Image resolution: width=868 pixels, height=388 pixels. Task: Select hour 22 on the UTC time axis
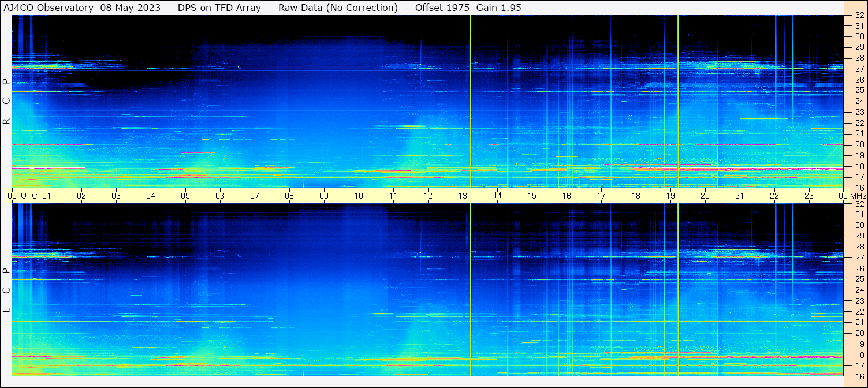(x=774, y=196)
